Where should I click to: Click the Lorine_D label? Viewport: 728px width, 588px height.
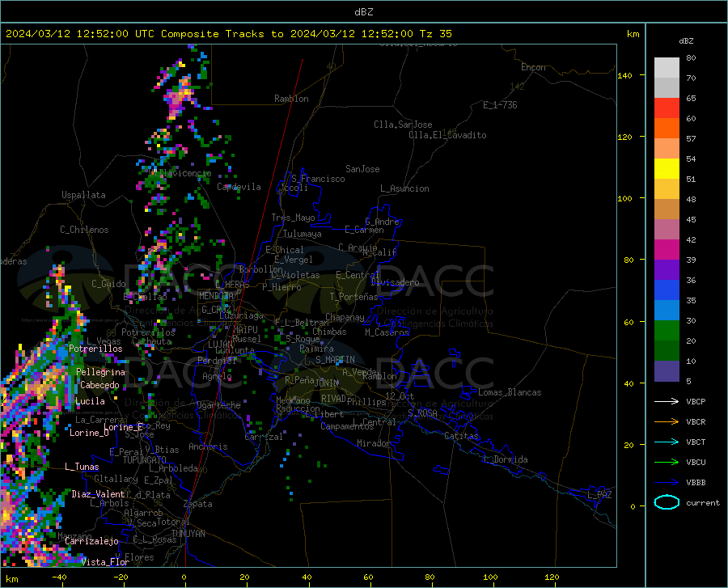pos(89,433)
